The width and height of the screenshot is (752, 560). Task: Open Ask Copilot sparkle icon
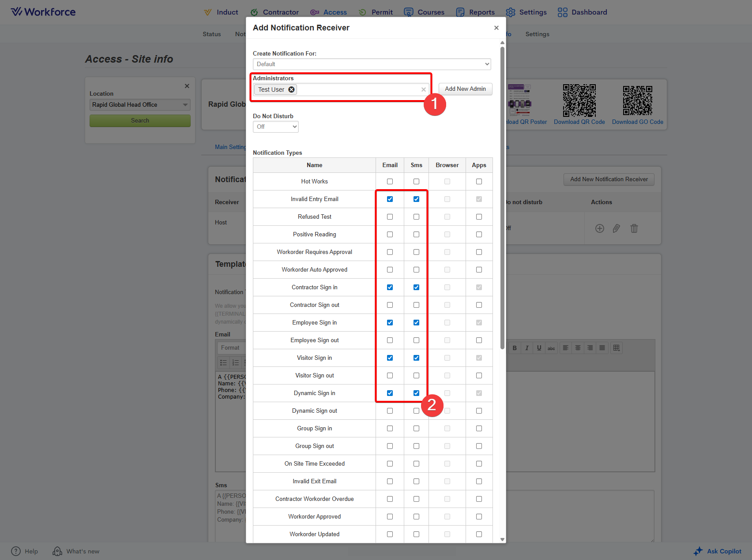point(698,551)
